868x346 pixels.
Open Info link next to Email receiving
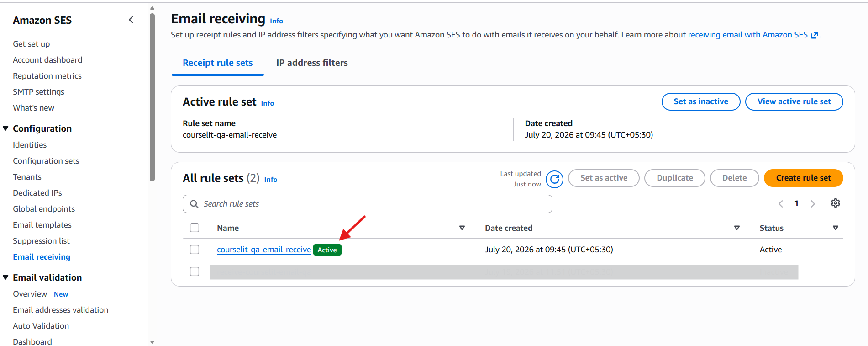276,21
